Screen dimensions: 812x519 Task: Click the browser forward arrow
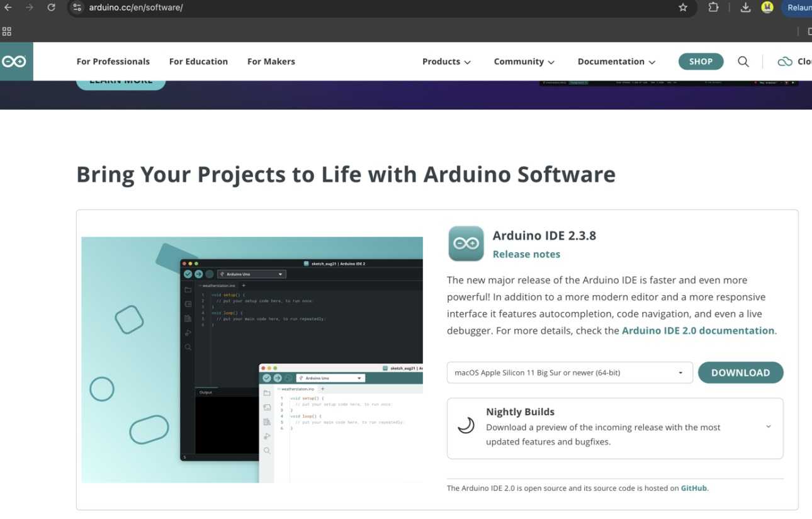pos(30,8)
